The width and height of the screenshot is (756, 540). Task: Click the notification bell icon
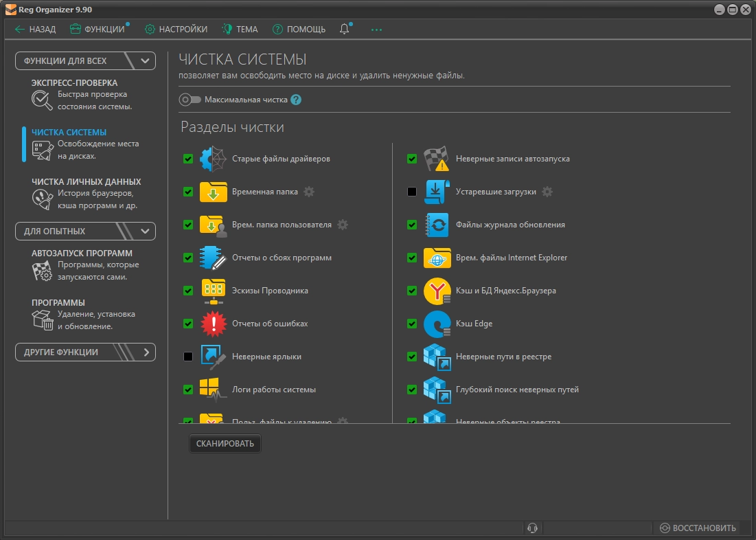345,29
